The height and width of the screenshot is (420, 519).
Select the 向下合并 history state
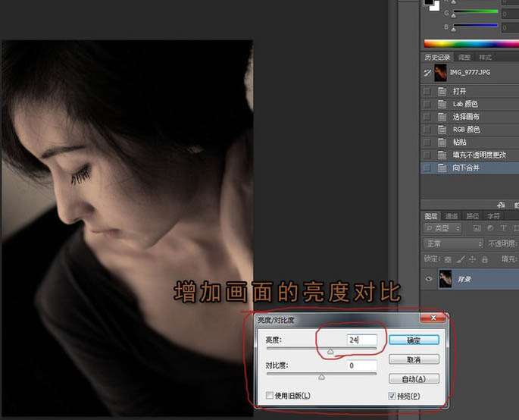click(x=465, y=168)
